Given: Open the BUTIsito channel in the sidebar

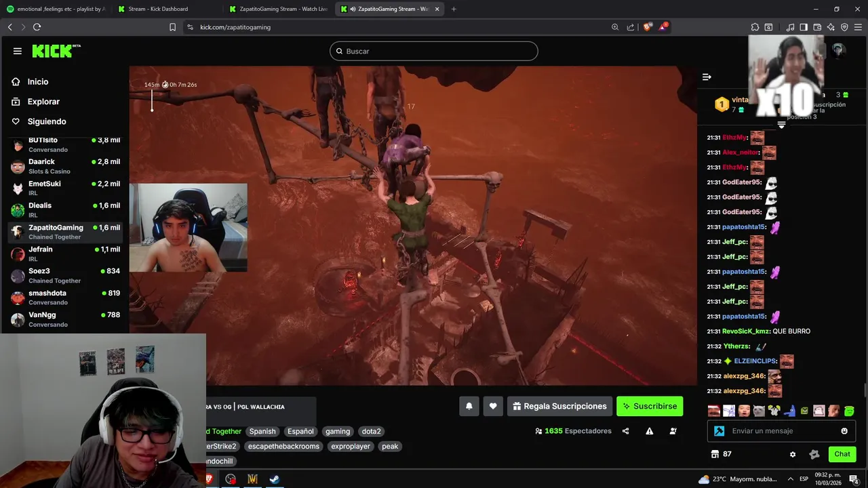Looking at the screenshot, I should pyautogui.click(x=65, y=144).
